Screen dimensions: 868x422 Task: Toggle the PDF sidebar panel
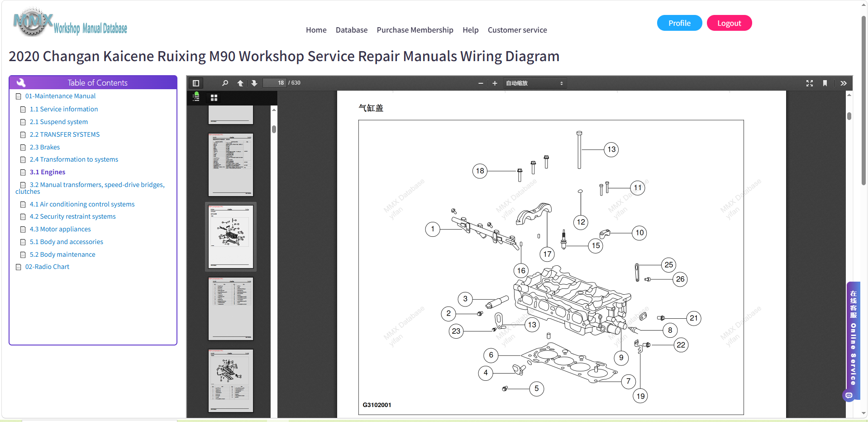pyautogui.click(x=196, y=83)
